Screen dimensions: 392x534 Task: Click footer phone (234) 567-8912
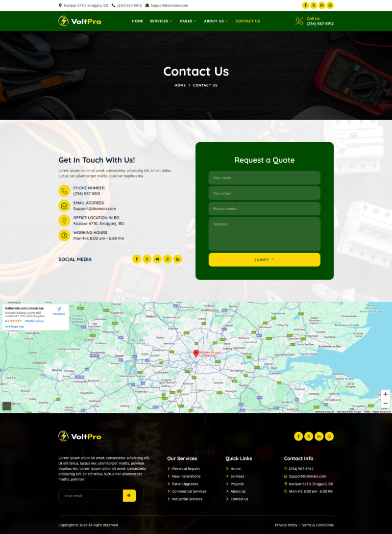click(x=301, y=469)
